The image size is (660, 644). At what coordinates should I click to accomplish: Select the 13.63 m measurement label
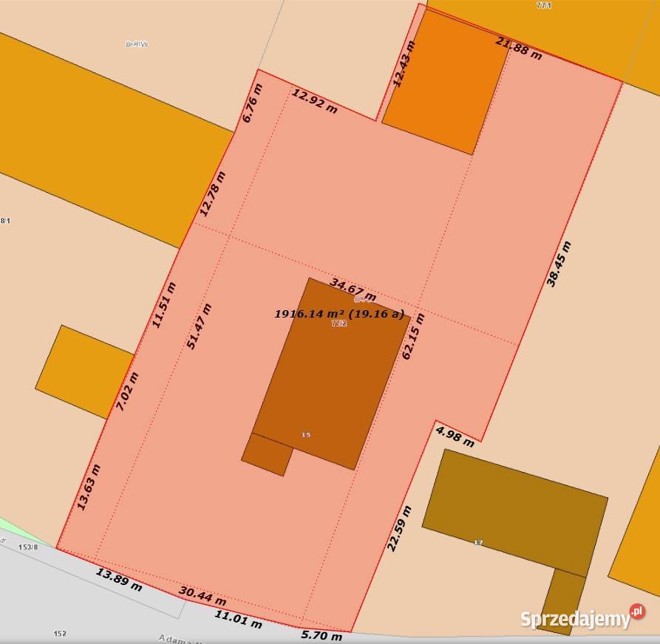pos(89,487)
